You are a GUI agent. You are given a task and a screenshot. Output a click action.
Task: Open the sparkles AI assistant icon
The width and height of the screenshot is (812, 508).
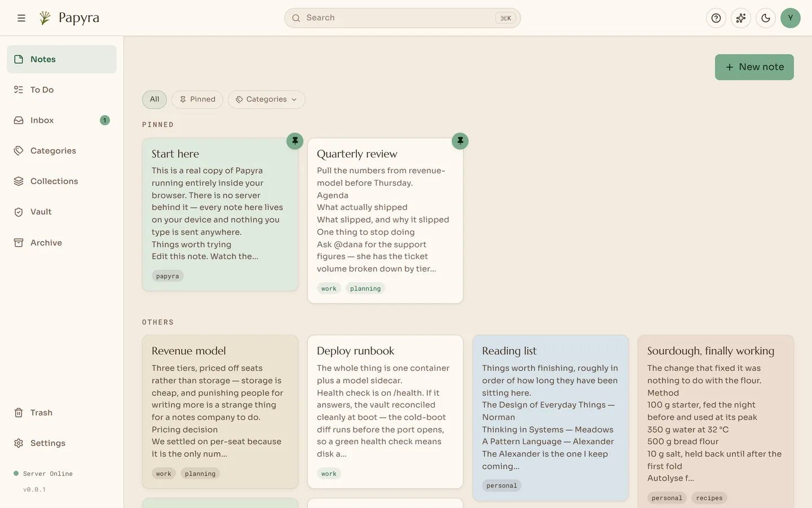741,18
